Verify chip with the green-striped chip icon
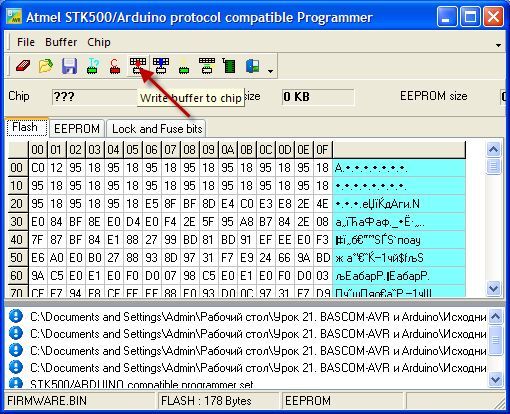This screenshot has width=510, height=414. tap(207, 66)
